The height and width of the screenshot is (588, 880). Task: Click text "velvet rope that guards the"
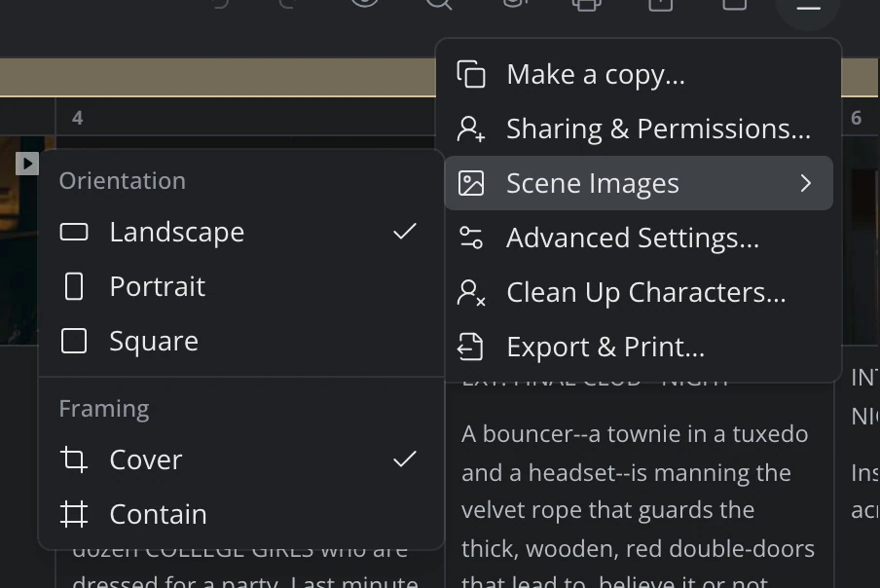(x=607, y=510)
